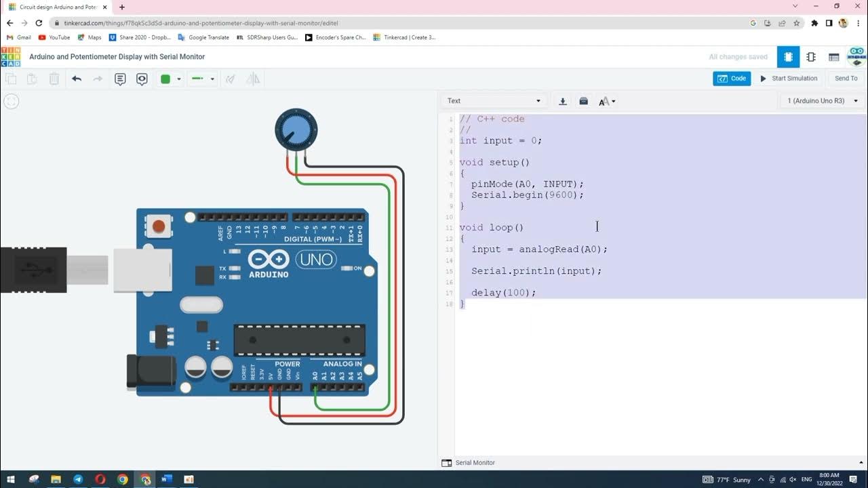This screenshot has width=868, height=488.
Task: Click the browser Back button
Action: tap(9, 23)
